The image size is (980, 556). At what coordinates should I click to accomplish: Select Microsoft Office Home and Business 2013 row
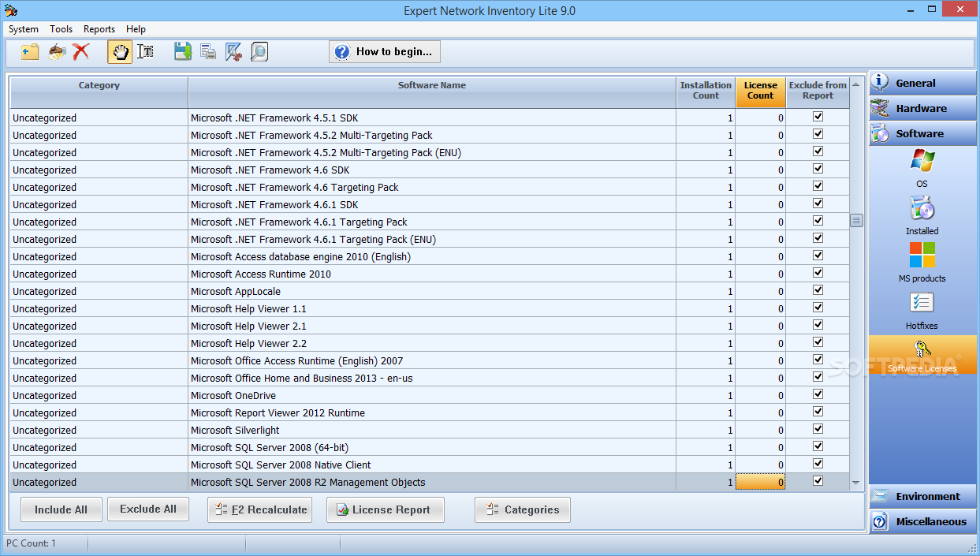point(430,378)
